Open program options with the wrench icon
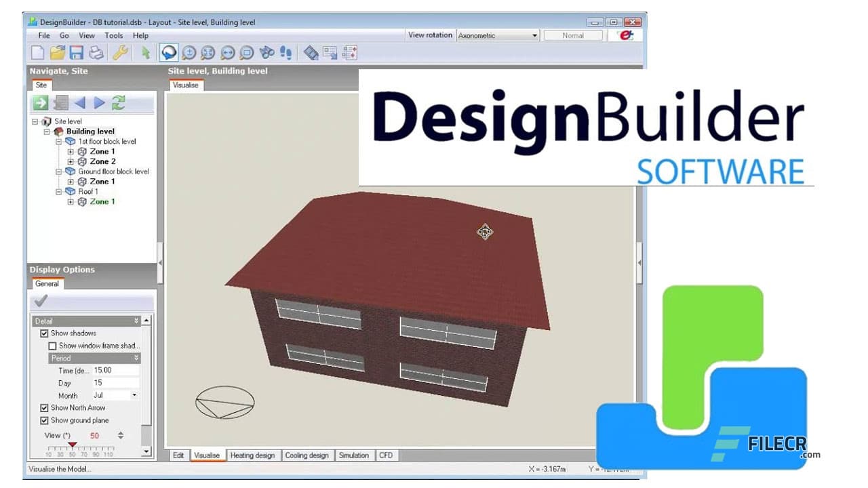The image size is (868, 488). click(x=119, y=52)
